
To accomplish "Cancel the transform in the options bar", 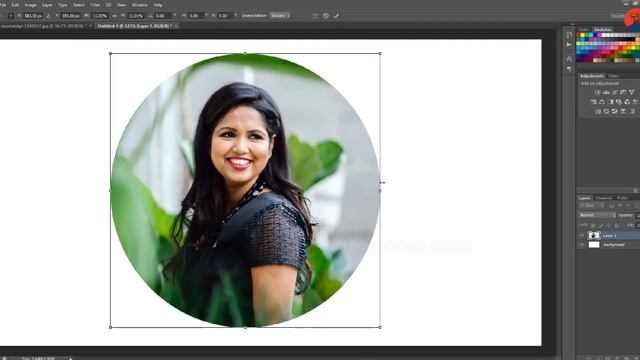I will (x=326, y=16).
